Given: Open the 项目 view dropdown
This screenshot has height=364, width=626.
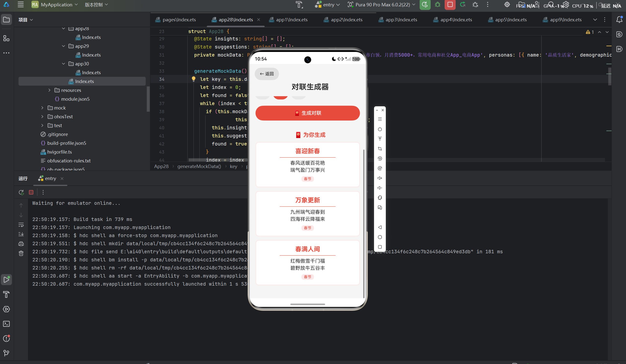Looking at the screenshot, I should click(x=25, y=20).
